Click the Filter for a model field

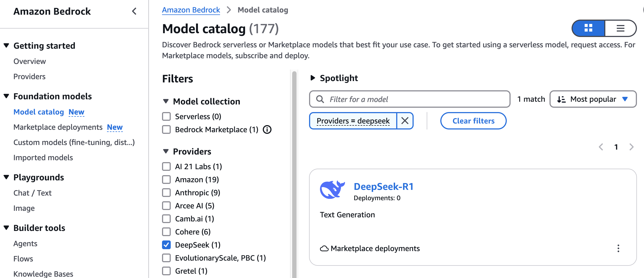point(410,99)
